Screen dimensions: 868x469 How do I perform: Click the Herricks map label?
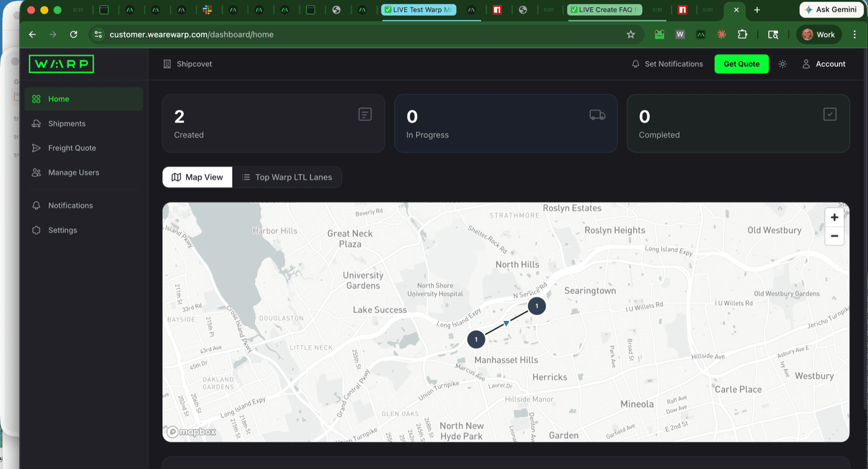pyautogui.click(x=550, y=377)
